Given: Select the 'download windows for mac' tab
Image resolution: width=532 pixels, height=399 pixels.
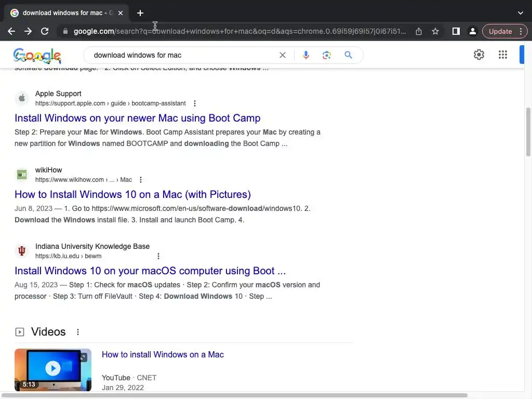Looking at the screenshot, I should (x=66, y=13).
